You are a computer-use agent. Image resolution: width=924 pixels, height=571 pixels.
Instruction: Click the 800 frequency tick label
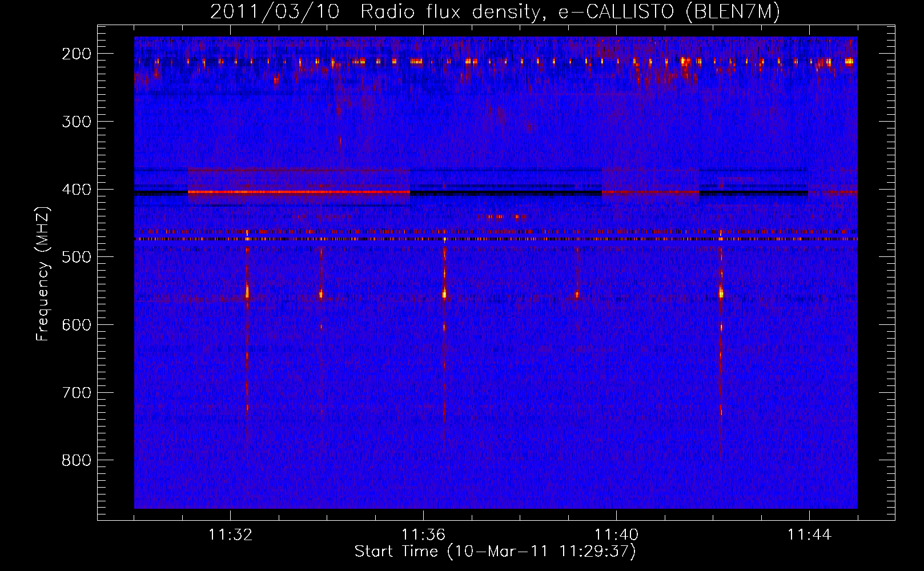(77, 460)
